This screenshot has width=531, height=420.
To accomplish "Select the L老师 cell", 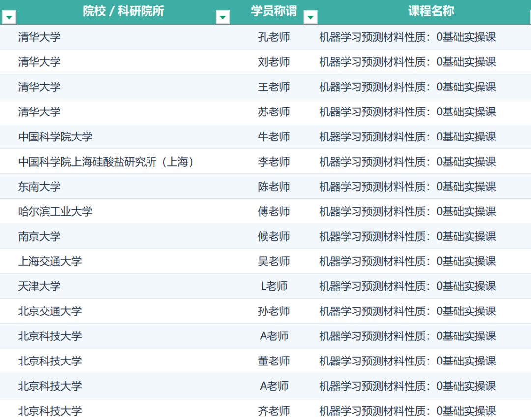I will (274, 286).
